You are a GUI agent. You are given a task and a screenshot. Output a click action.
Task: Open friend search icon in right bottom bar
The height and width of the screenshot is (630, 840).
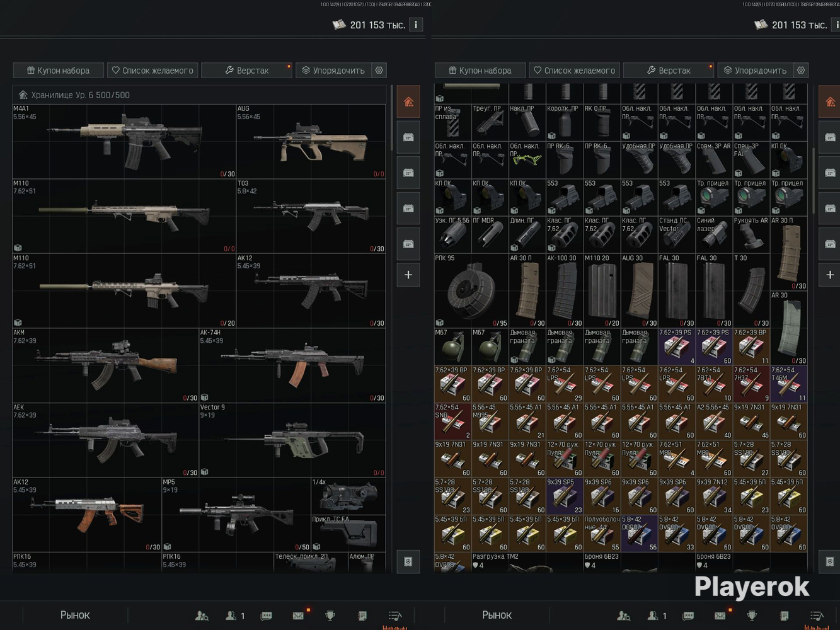pyautogui.click(x=624, y=616)
